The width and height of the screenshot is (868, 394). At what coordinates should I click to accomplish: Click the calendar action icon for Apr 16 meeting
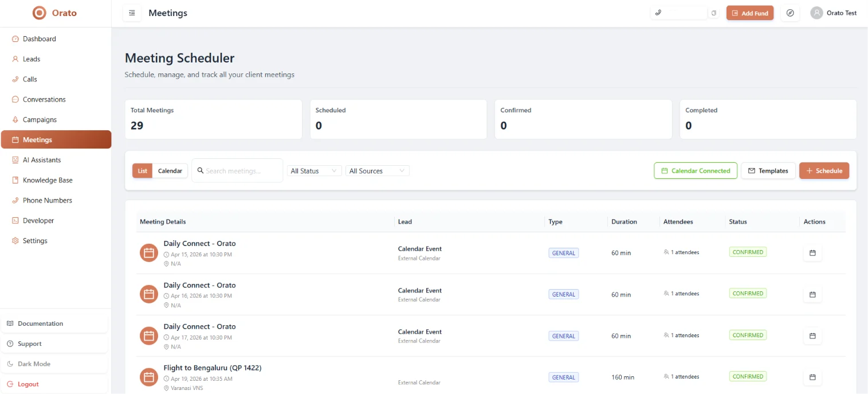pyautogui.click(x=812, y=294)
